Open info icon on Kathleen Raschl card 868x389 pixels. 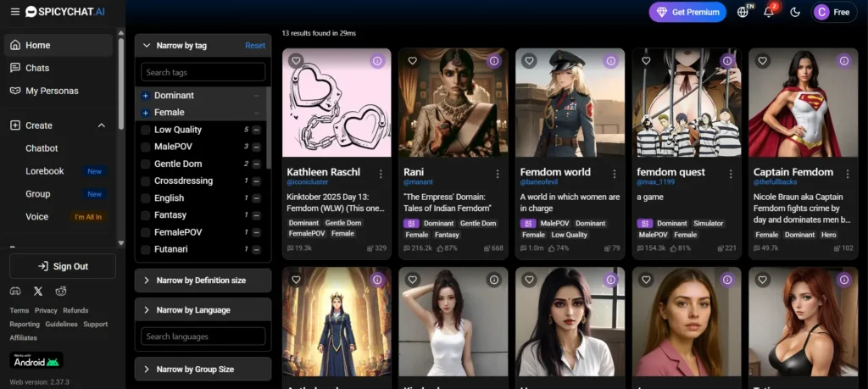(377, 61)
